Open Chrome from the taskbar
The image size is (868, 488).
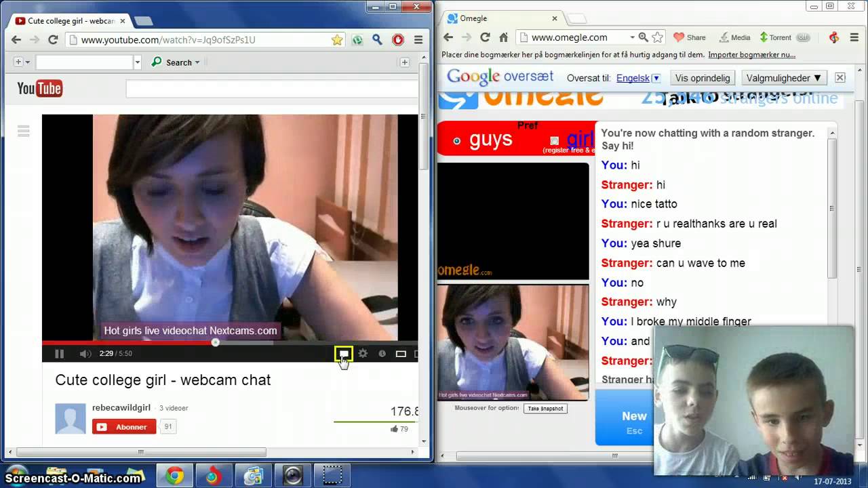coord(175,476)
